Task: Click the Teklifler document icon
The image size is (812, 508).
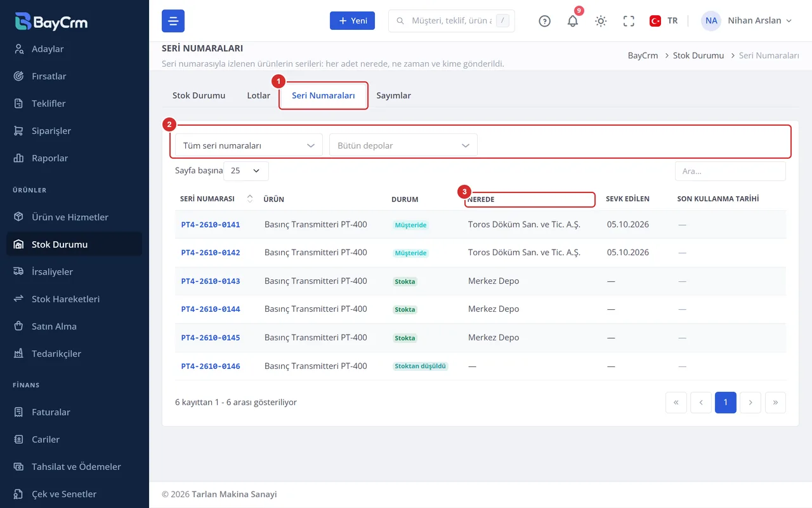Action: (19, 104)
